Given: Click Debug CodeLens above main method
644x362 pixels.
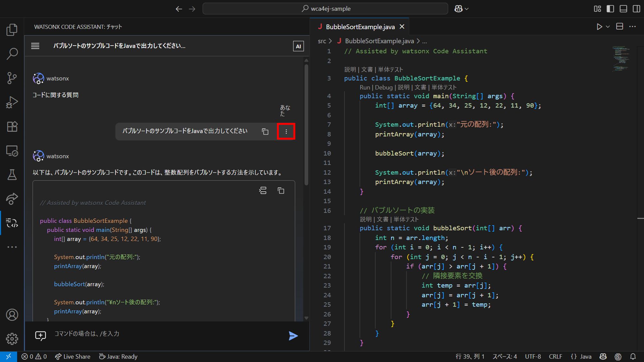Looking at the screenshot, I should (x=384, y=87).
